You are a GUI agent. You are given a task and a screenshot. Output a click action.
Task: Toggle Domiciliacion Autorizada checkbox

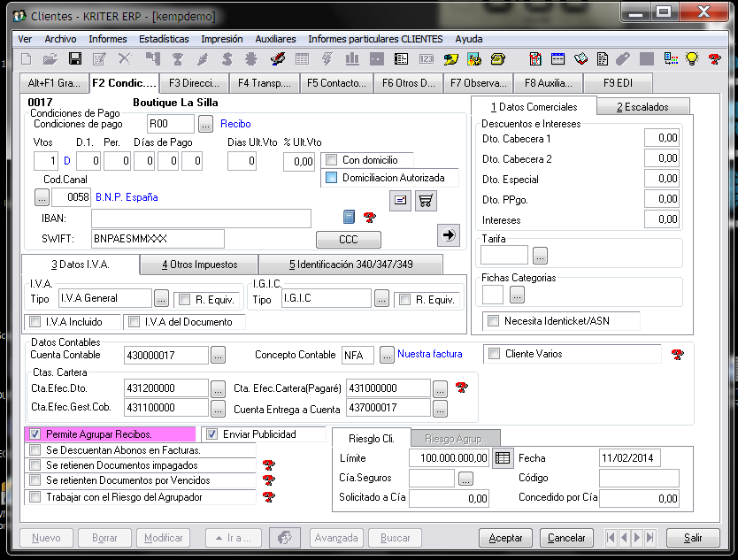(x=331, y=178)
